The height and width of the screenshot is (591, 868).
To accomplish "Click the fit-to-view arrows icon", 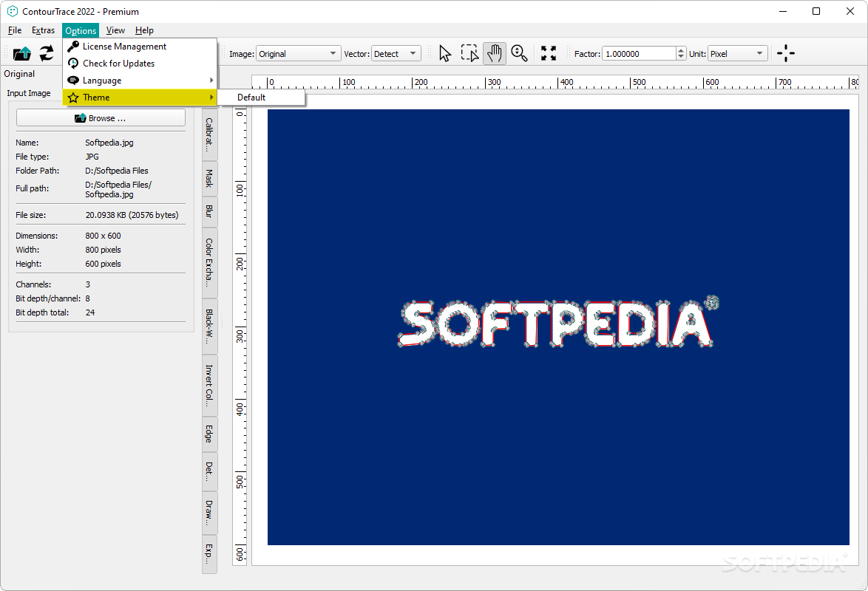I will coord(549,54).
